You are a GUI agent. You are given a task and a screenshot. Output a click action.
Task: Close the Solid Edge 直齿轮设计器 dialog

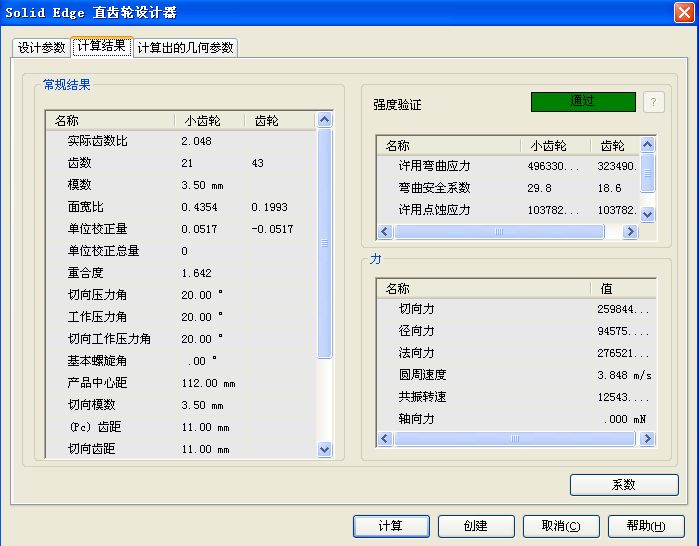click(x=684, y=12)
